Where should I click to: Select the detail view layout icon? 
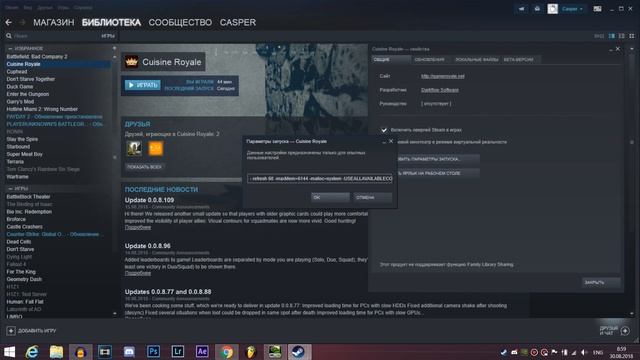[611, 36]
